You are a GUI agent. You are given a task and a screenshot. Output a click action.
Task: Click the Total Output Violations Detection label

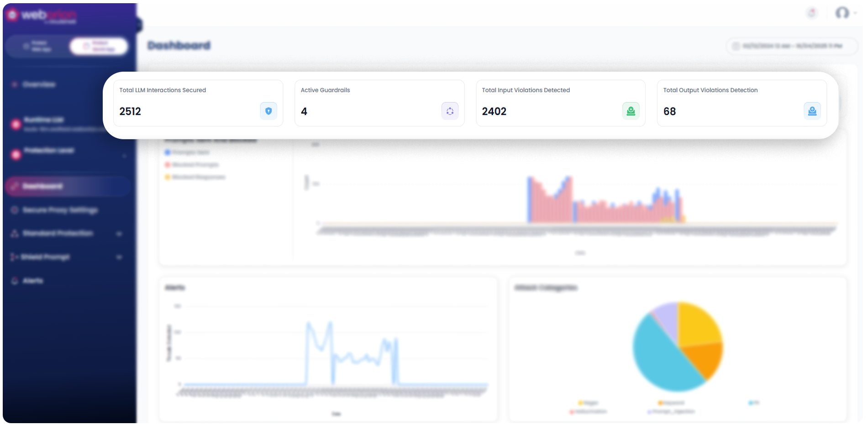point(710,90)
